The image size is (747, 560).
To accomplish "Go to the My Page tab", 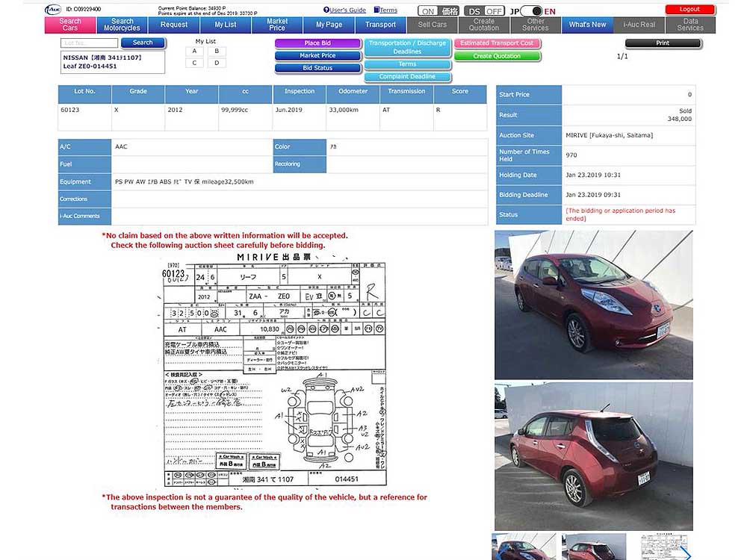I will [x=329, y=25].
